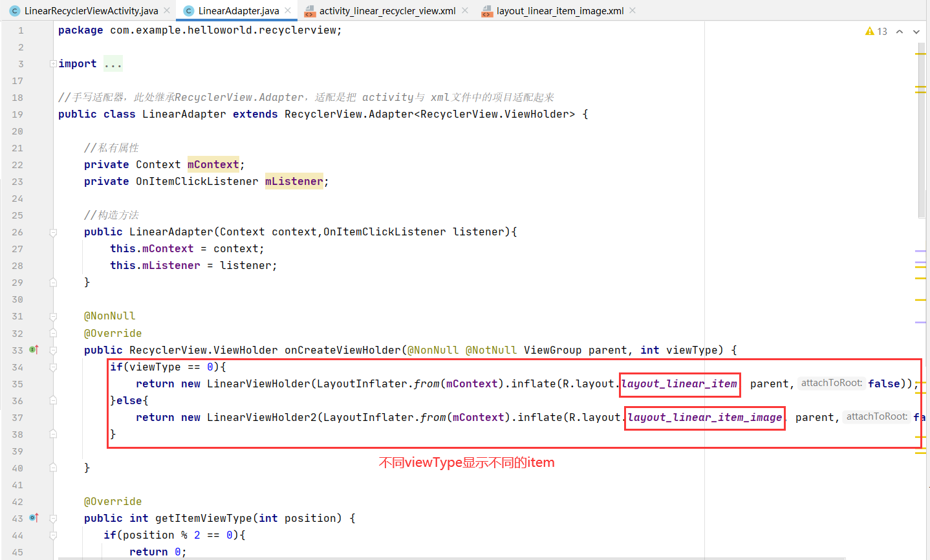Click the Chinese comment on line 18

pos(306,97)
